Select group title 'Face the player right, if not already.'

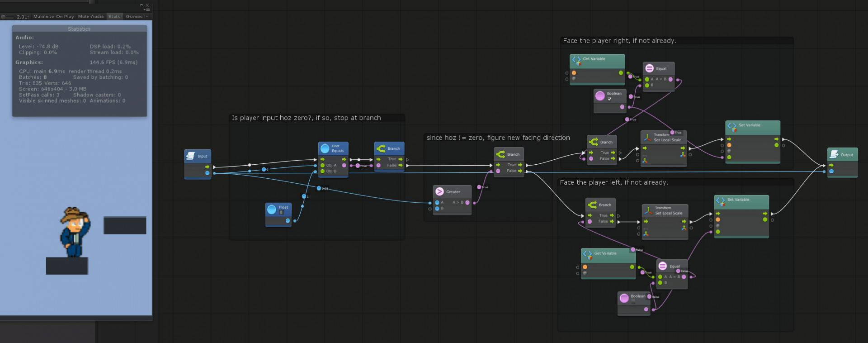click(x=620, y=41)
